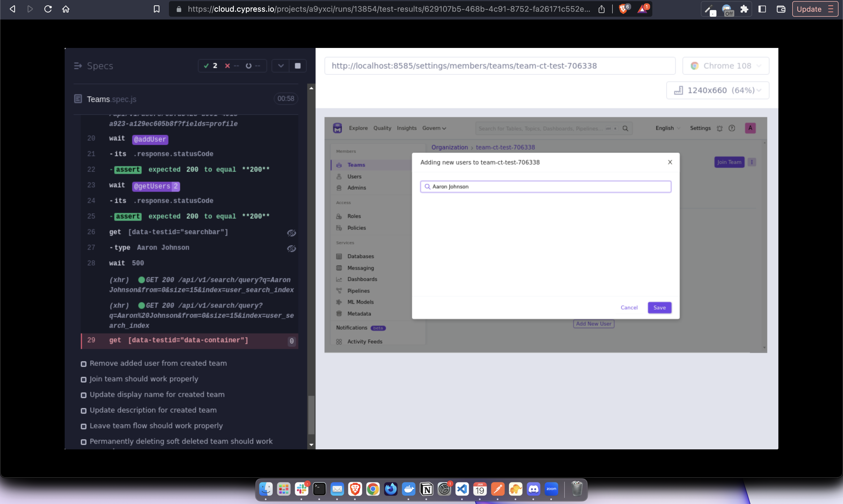This screenshot has height=504, width=843.
Task: Follow the Organization breadcrumb link
Action: pyautogui.click(x=449, y=147)
